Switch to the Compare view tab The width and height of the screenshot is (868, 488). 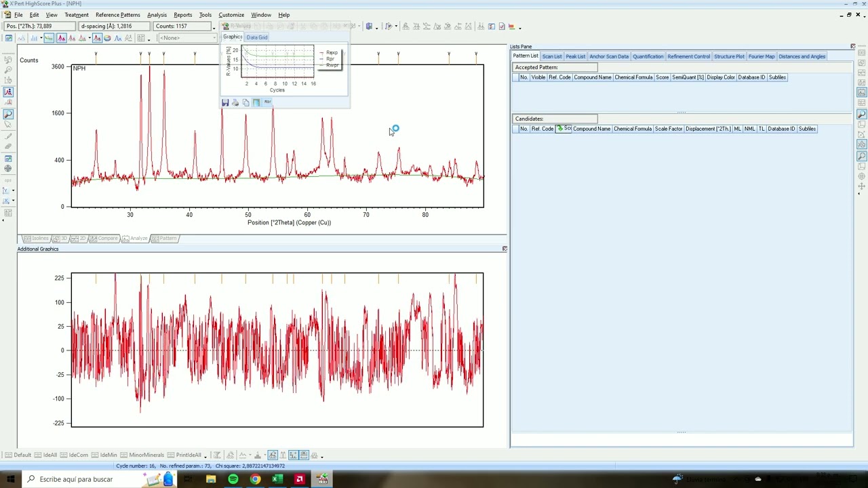pos(104,239)
